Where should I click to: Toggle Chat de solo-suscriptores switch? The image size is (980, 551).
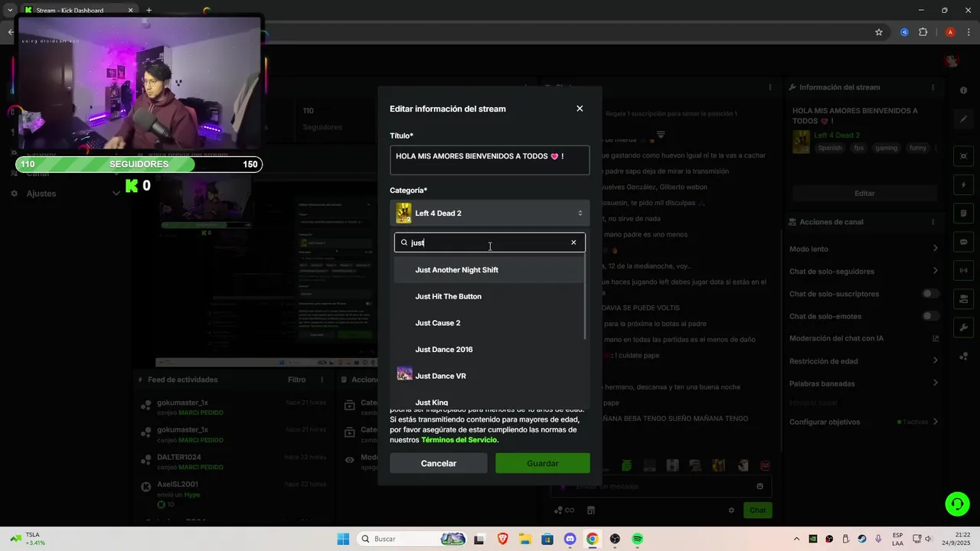pyautogui.click(x=930, y=294)
